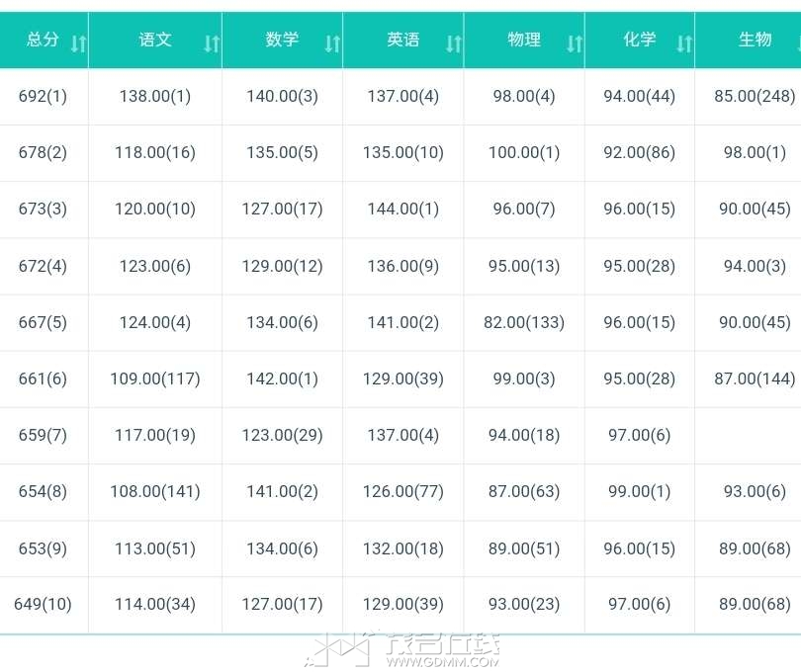The width and height of the screenshot is (801, 672).
Task: Click the 生物 column header
Action: 755,40
